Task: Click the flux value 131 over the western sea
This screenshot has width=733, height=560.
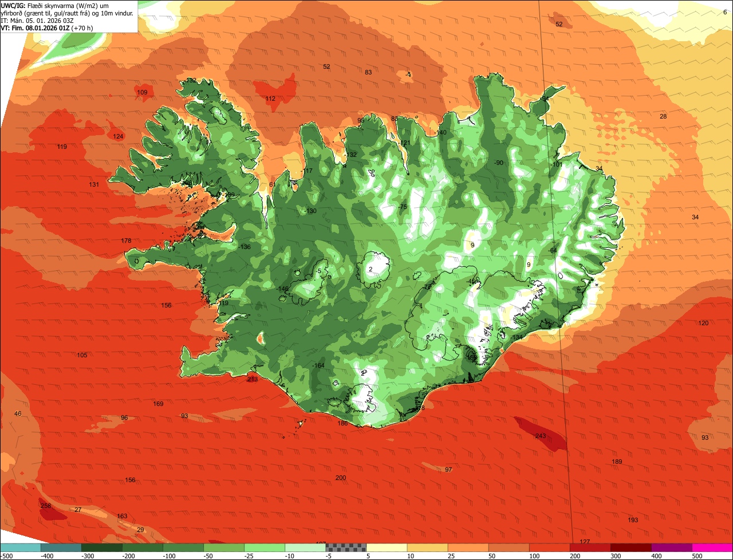Action: [x=94, y=184]
